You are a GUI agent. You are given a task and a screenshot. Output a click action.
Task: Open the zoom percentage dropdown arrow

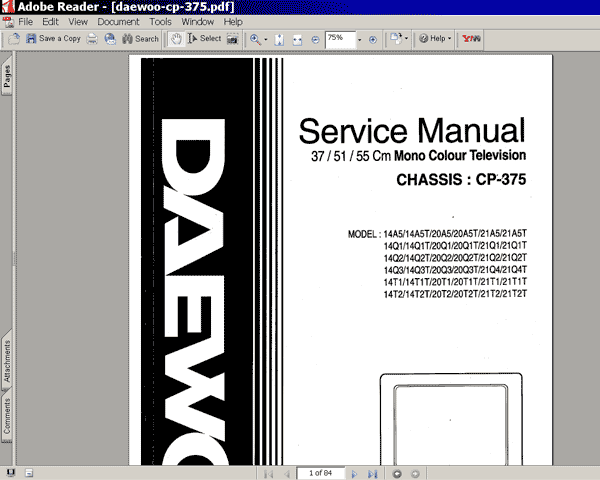tap(360, 40)
